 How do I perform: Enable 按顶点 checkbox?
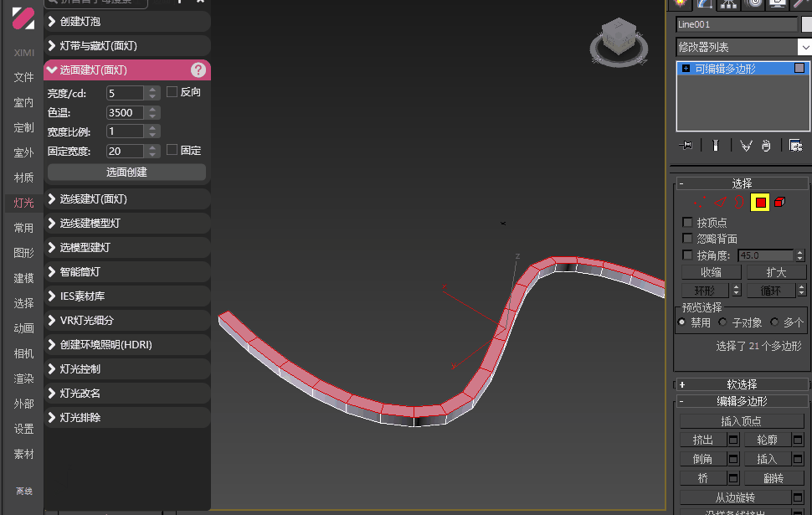687,222
